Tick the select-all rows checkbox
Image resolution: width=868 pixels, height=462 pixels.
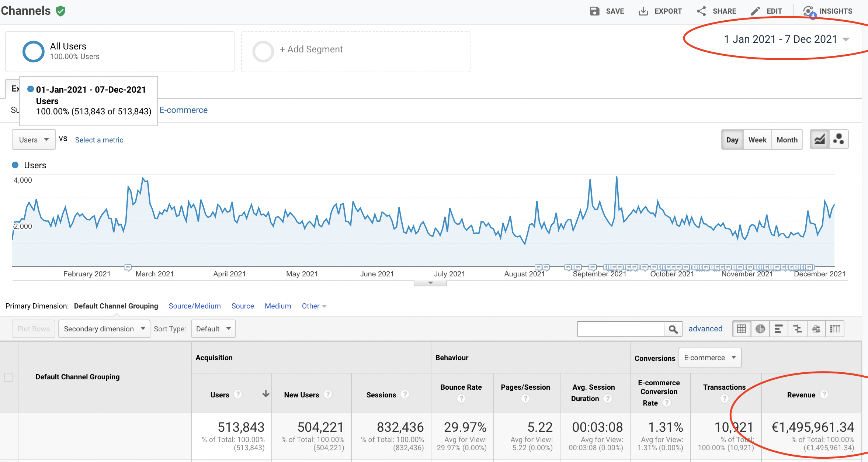[x=9, y=377]
